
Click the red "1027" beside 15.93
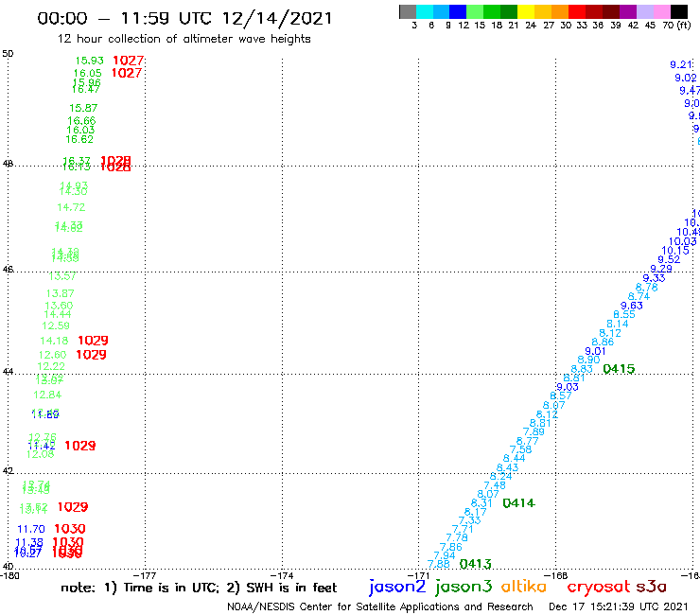pyautogui.click(x=128, y=61)
